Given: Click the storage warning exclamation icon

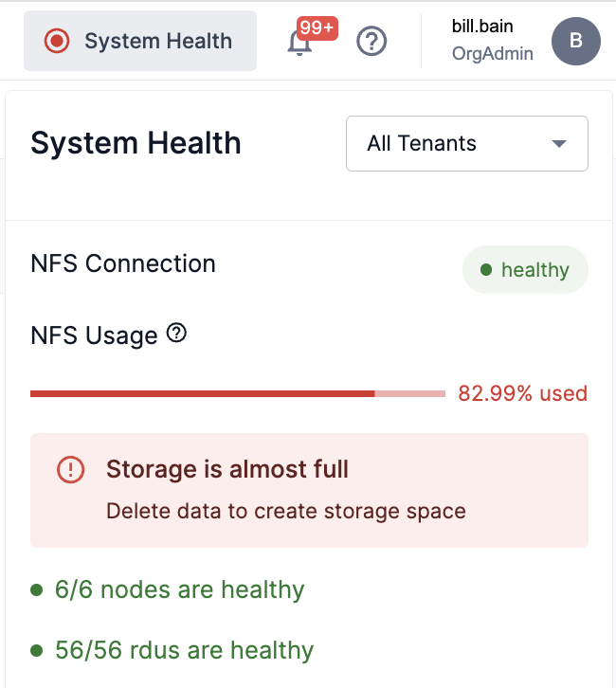Looking at the screenshot, I should [71, 469].
